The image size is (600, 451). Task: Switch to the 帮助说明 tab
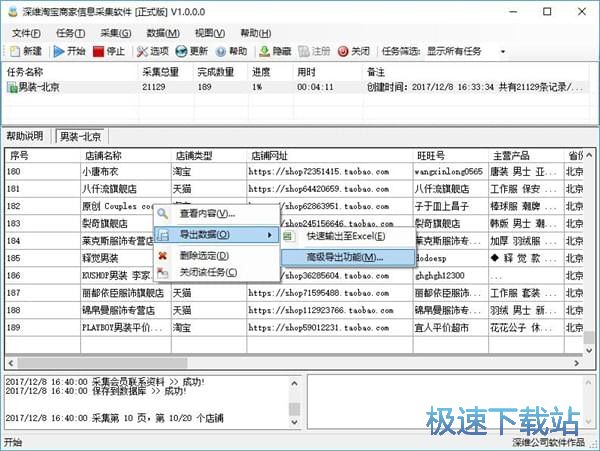[x=25, y=136]
